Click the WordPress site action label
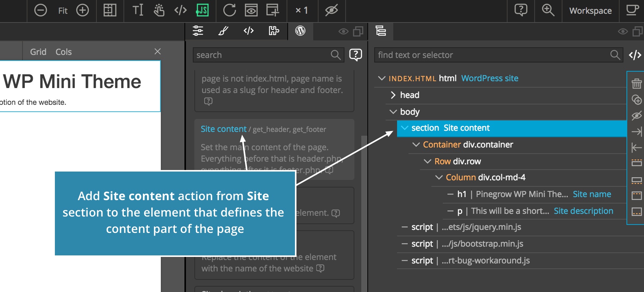The height and width of the screenshot is (292, 644). (x=490, y=78)
